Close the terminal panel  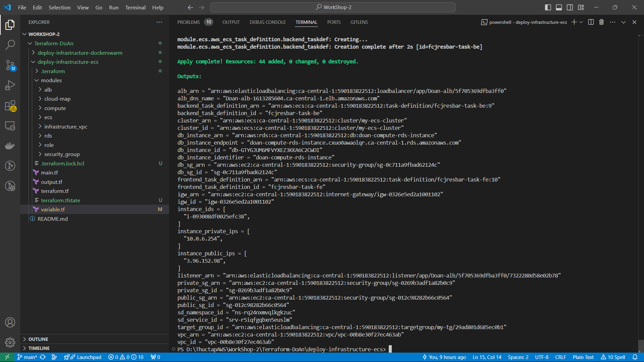[x=634, y=22]
